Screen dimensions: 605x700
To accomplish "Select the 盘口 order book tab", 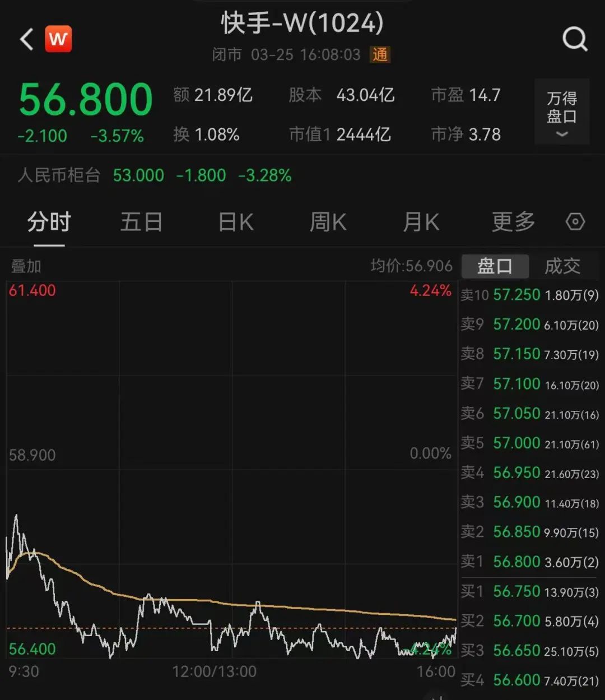I will (x=495, y=266).
